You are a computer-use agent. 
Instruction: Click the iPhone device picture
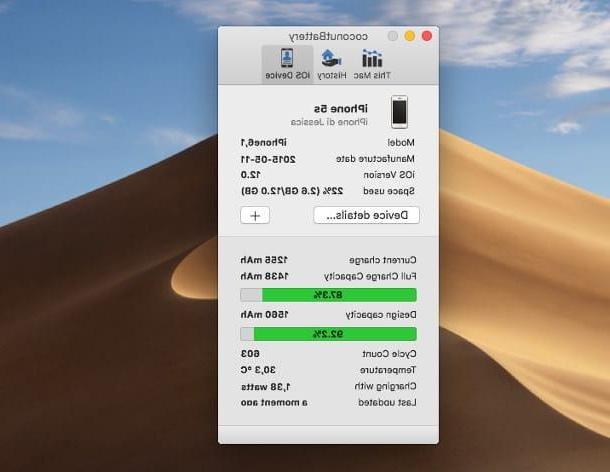[399, 112]
